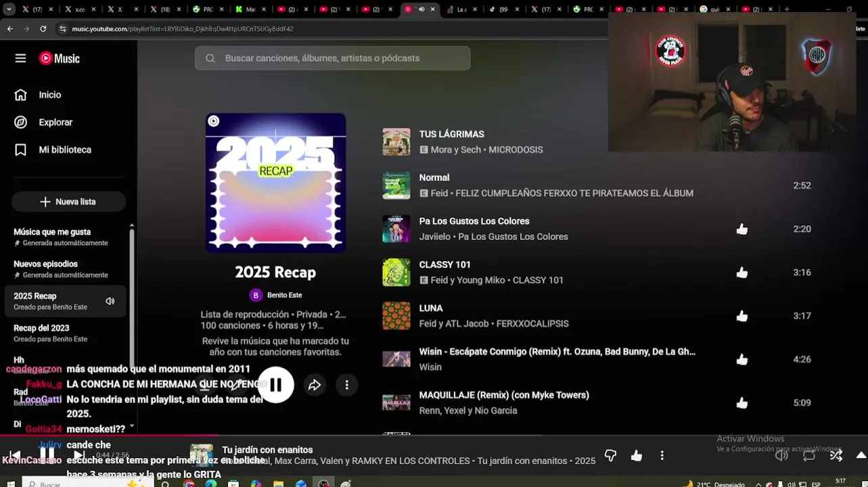This screenshot has height=487, width=868.
Task: Go back in browser
Action: [x=10, y=29]
